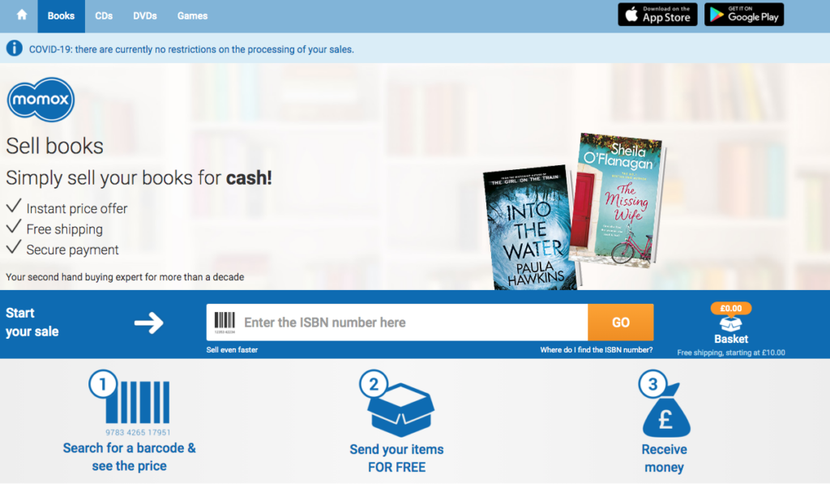Open the Sell even faster link
This screenshot has height=504, width=830.
tap(232, 350)
